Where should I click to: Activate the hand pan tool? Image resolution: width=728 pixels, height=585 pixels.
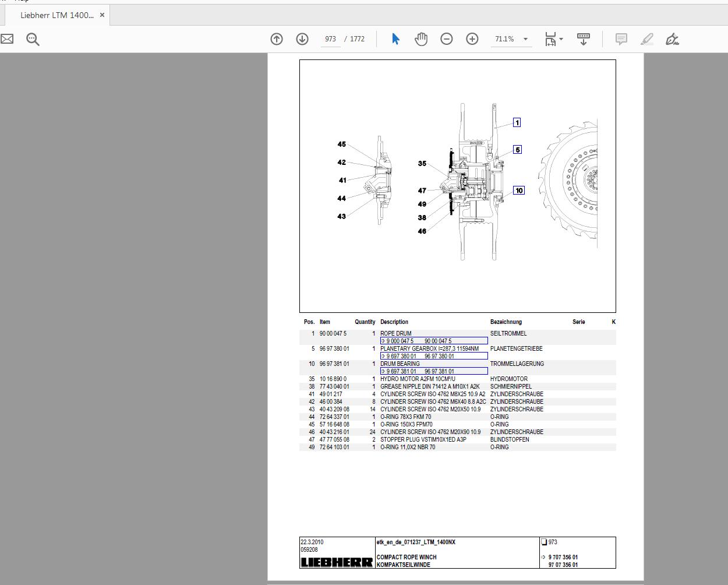[421, 39]
